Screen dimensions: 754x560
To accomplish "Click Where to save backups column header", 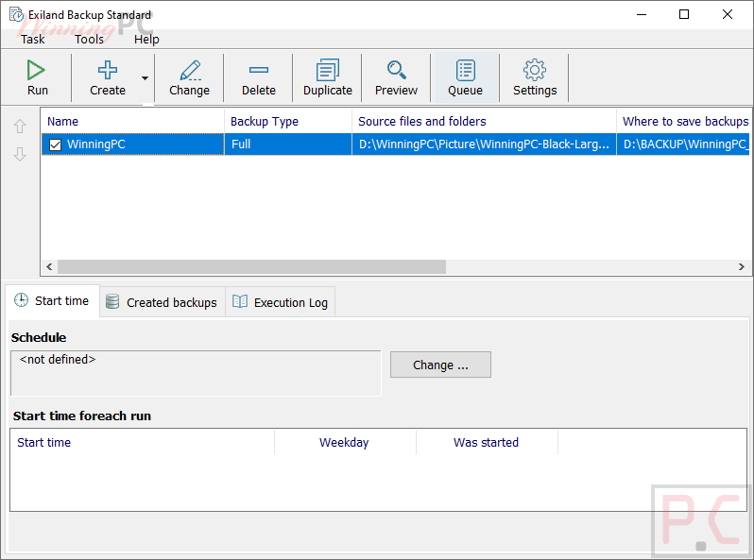I will click(685, 122).
